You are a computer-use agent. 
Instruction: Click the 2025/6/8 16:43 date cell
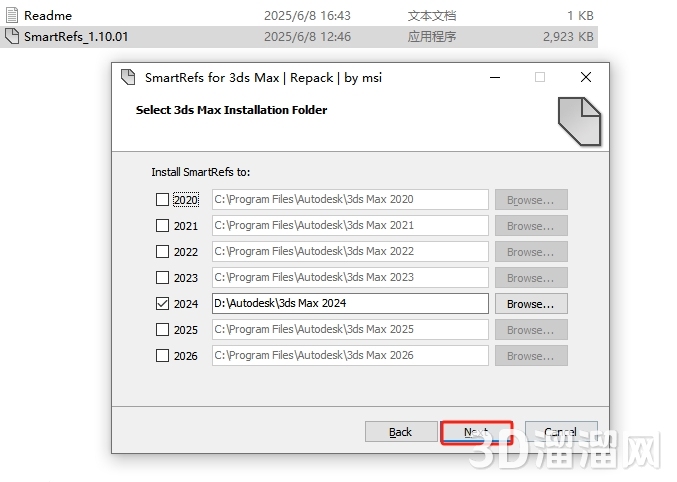coord(307,16)
